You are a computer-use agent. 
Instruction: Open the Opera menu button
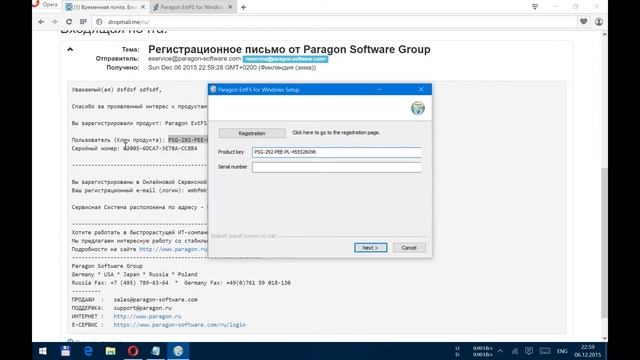[x=46, y=4]
